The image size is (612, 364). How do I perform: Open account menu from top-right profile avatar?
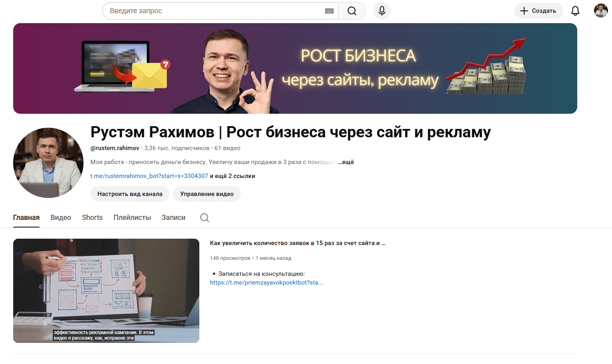[600, 11]
